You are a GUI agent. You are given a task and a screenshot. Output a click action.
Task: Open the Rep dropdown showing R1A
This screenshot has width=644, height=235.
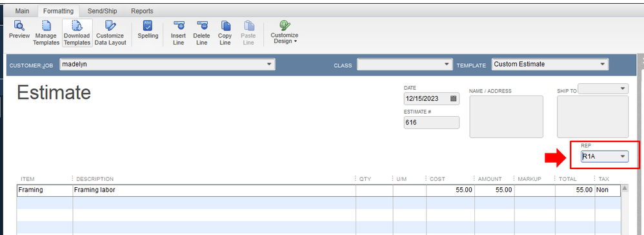pyautogui.click(x=623, y=156)
